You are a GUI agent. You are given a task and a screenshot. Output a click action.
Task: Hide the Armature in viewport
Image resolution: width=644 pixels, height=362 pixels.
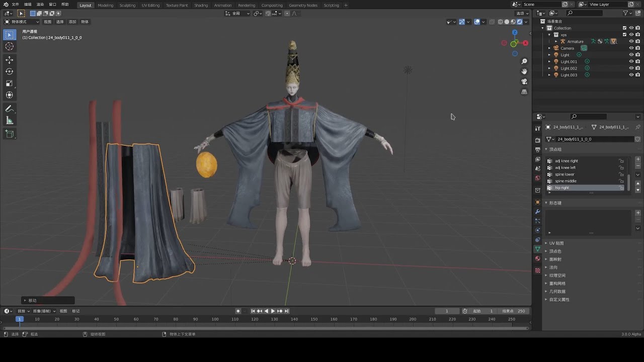pos(631,42)
